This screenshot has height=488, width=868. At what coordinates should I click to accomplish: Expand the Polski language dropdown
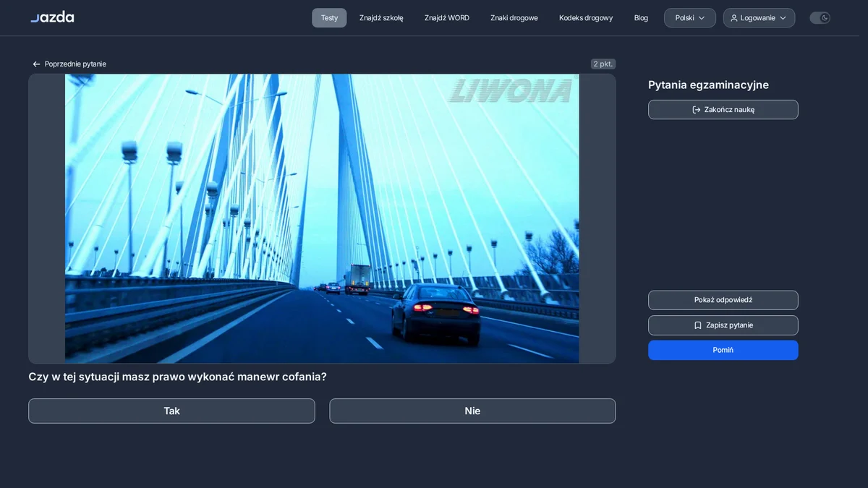(x=690, y=18)
